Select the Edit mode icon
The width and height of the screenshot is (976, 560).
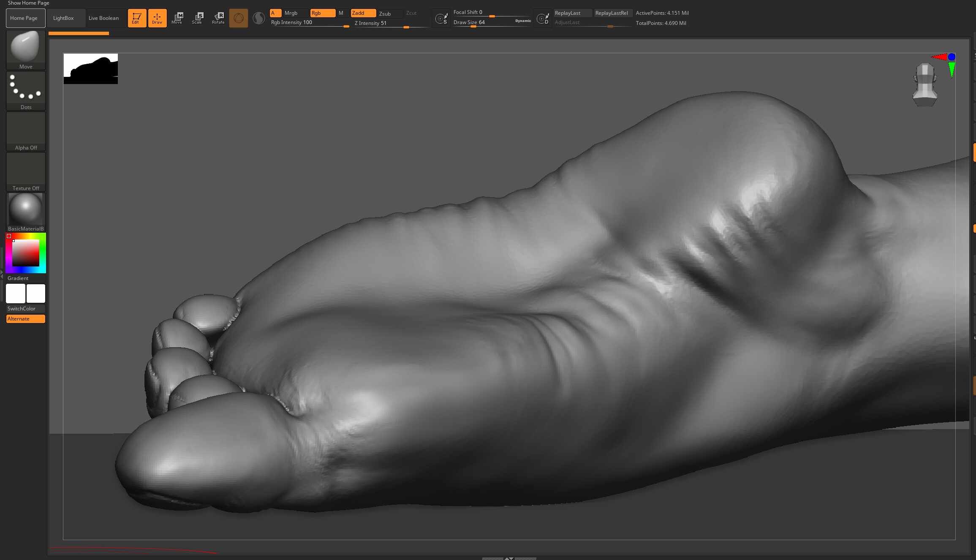click(137, 18)
